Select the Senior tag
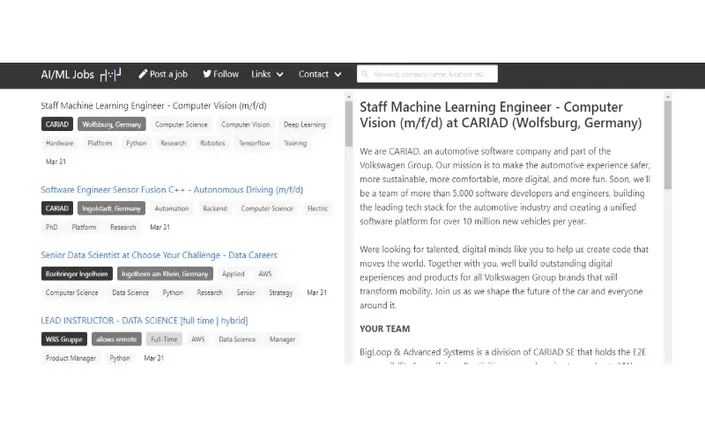 pyautogui.click(x=246, y=293)
